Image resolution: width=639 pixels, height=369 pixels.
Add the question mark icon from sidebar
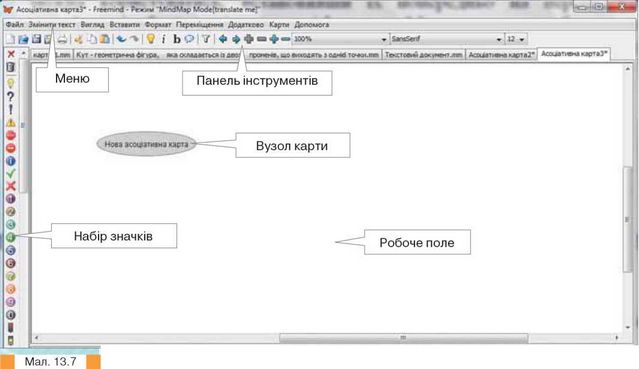[x=11, y=97]
